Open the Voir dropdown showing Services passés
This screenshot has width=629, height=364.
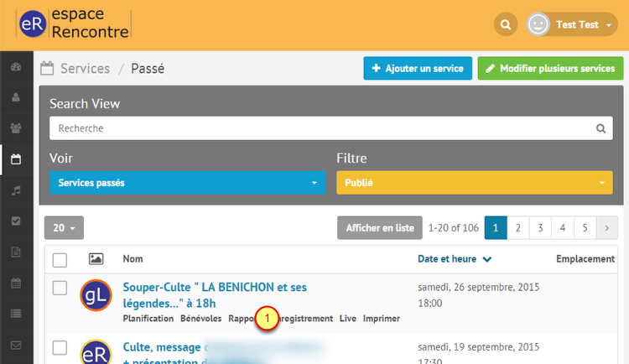tap(187, 183)
